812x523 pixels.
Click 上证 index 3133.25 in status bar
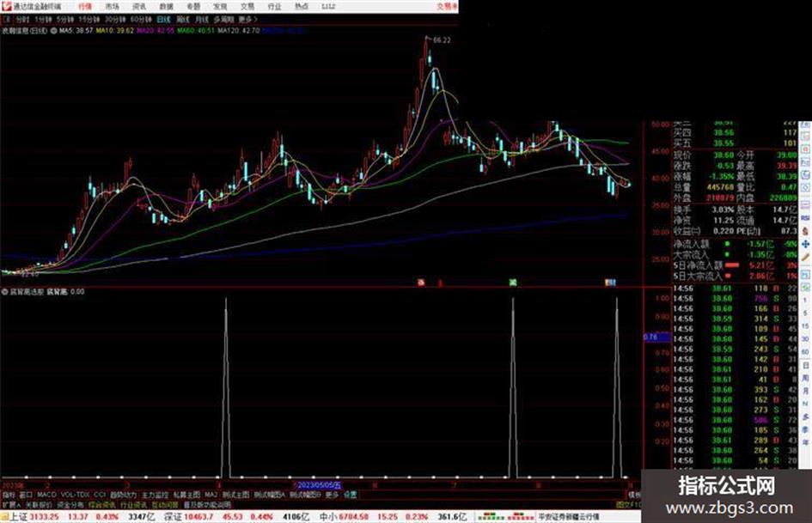point(34,517)
